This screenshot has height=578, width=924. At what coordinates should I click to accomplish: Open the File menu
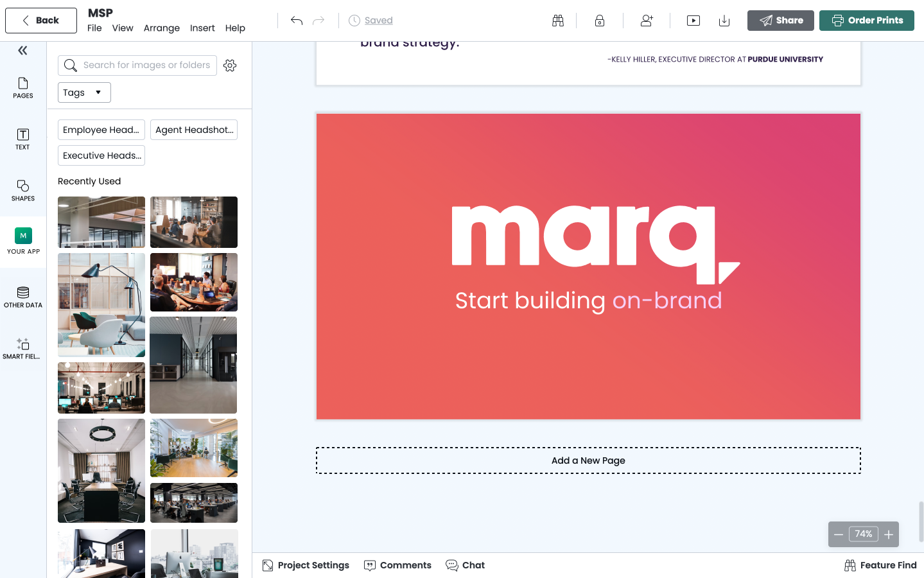[94, 28]
